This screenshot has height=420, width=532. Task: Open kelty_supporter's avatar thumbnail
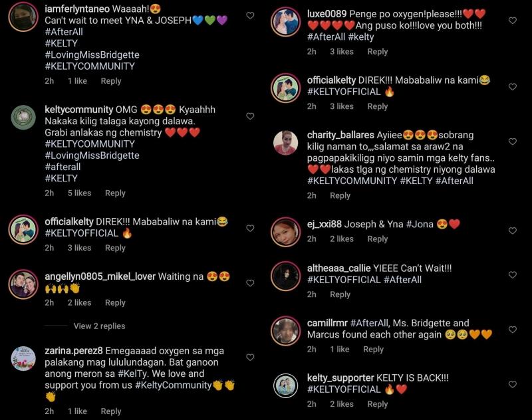pyautogui.click(x=286, y=385)
